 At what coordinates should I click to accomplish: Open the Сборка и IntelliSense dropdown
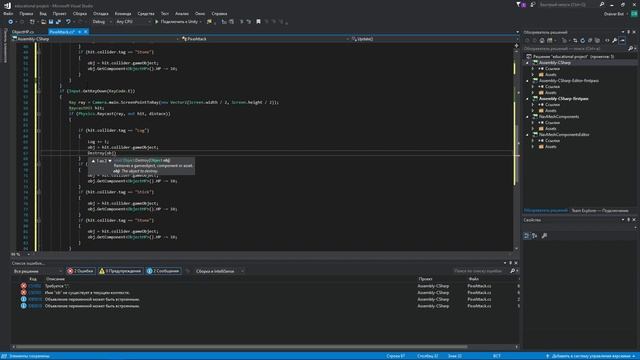point(219,271)
